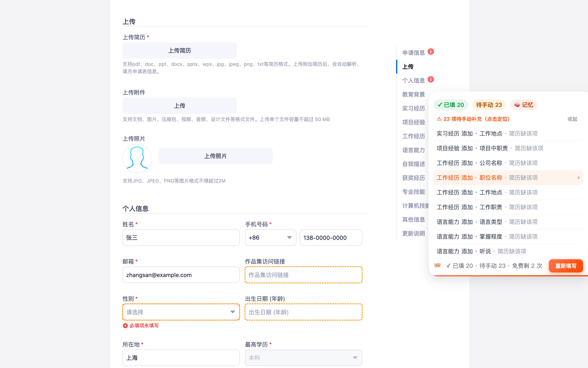Locate 实习经历 添加 · 工作地点 item

coord(508,133)
